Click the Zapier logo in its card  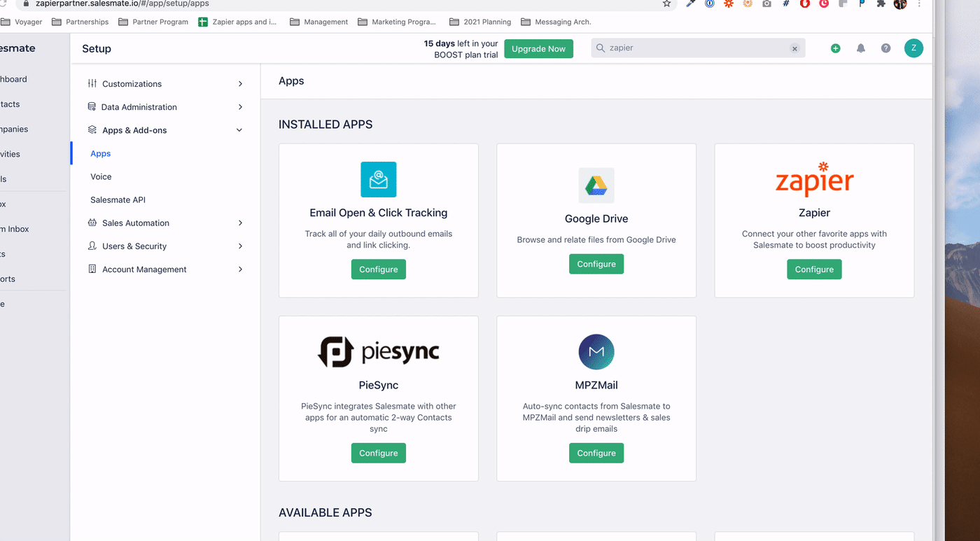(814, 178)
